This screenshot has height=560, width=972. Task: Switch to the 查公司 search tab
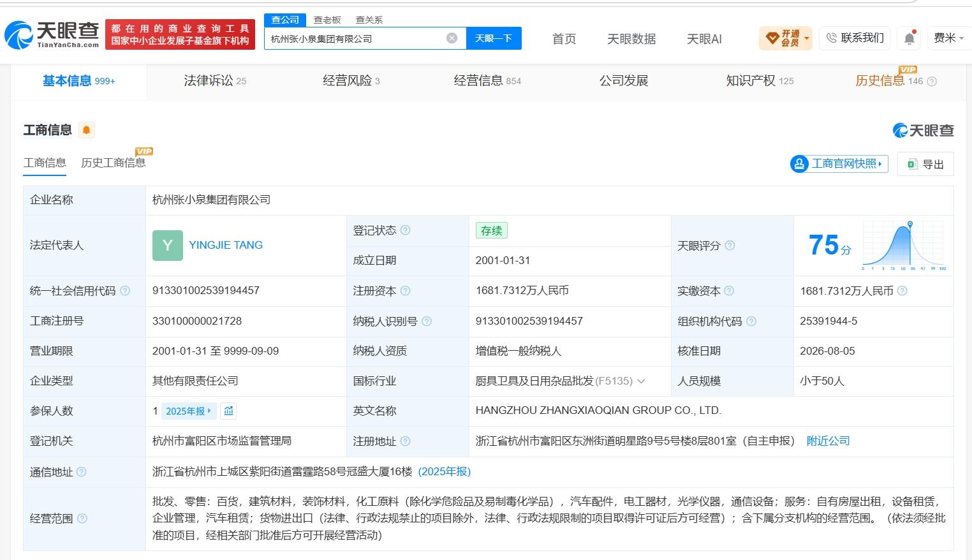(x=285, y=20)
